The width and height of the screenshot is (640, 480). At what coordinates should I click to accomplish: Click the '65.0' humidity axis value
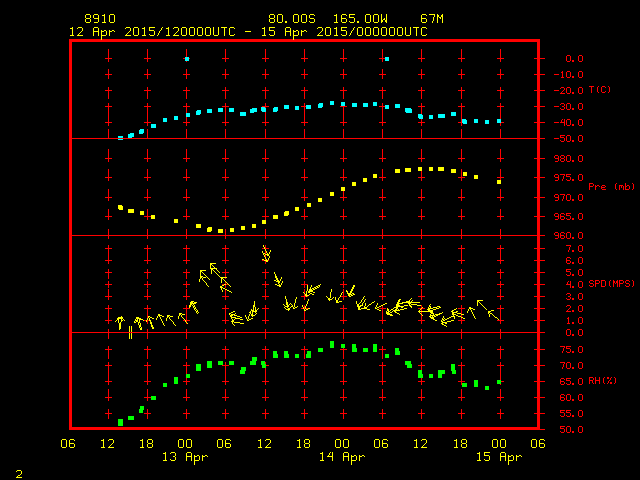(571, 381)
